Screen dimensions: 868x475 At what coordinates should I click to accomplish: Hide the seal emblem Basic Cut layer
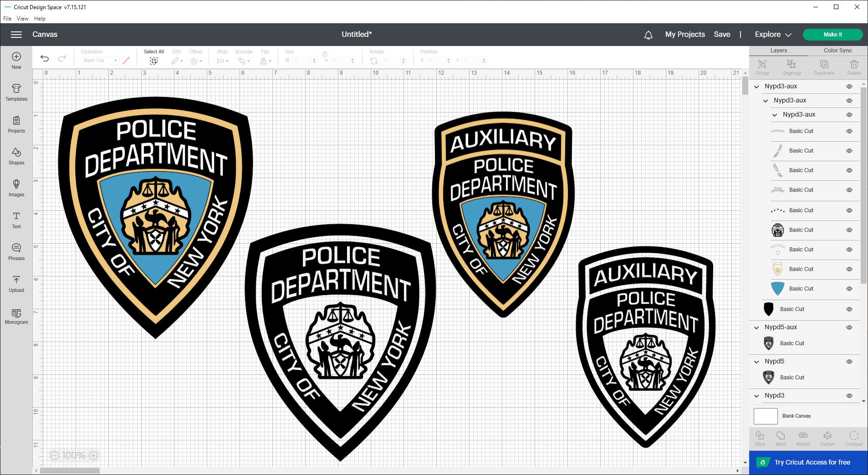(849, 230)
